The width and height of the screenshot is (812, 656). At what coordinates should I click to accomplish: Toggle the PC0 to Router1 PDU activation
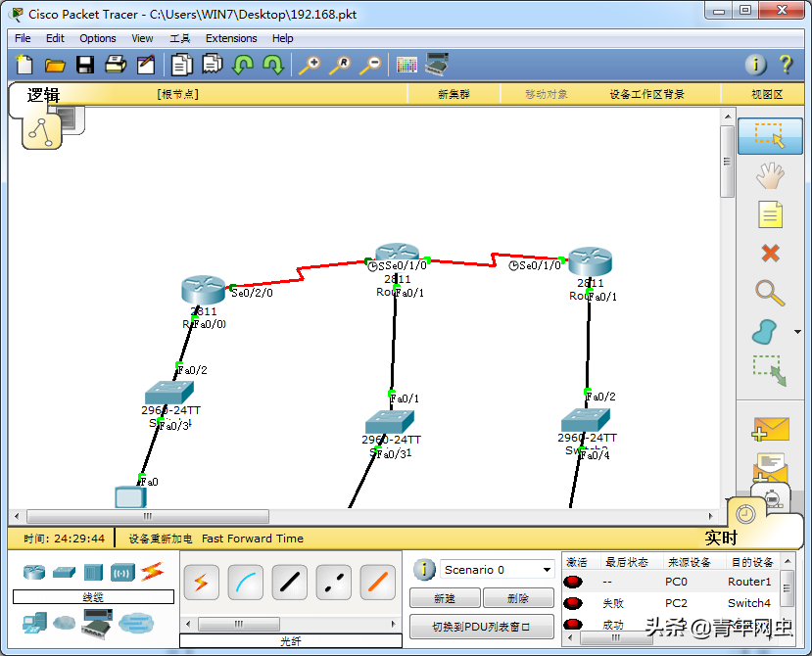click(x=573, y=582)
